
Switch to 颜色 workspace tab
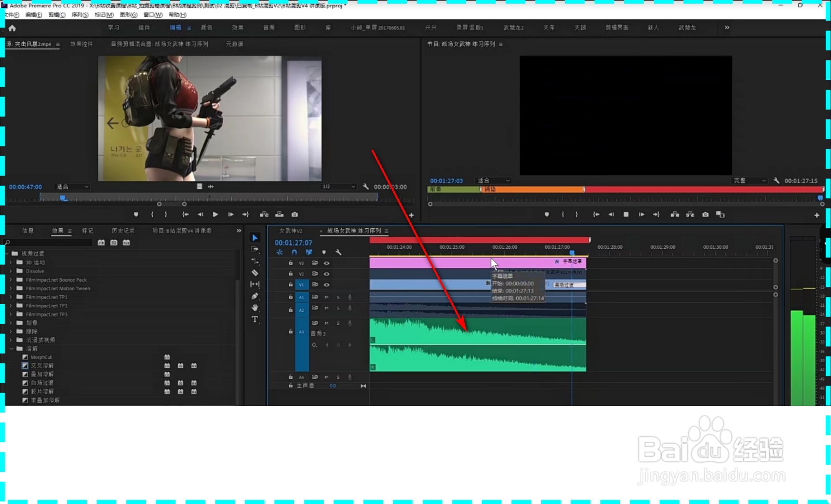click(x=207, y=28)
